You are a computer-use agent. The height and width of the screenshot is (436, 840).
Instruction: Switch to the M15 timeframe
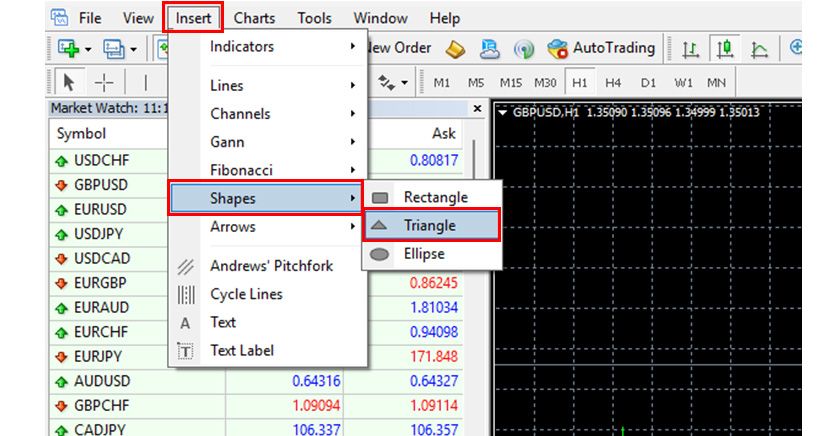click(511, 82)
